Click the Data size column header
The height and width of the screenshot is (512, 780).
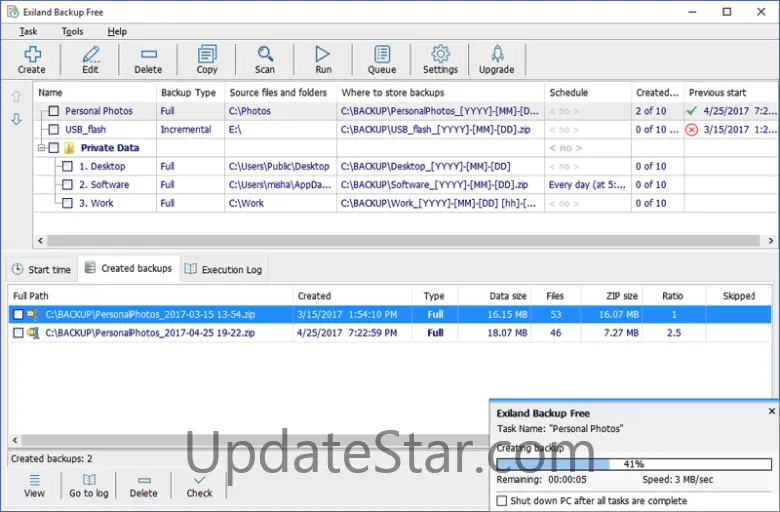(x=494, y=296)
